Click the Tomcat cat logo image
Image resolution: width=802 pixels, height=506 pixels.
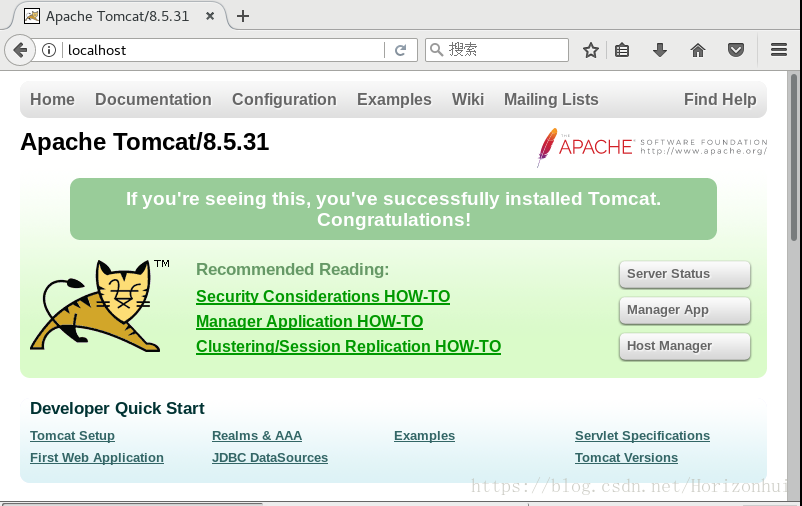(99, 306)
